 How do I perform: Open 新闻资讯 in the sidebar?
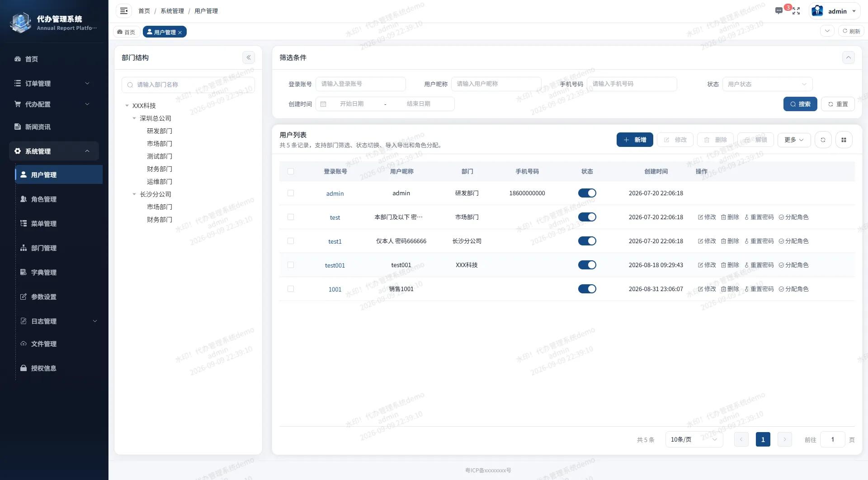tap(54, 127)
